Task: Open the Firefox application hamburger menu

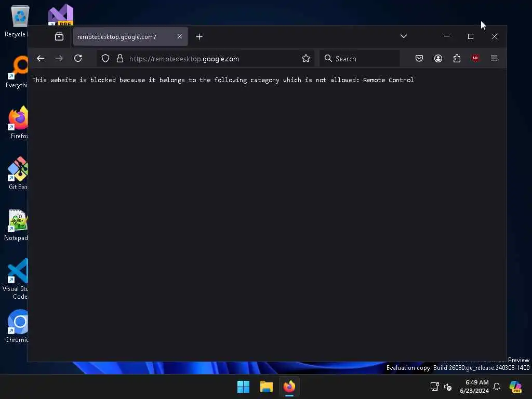Action: point(494,58)
